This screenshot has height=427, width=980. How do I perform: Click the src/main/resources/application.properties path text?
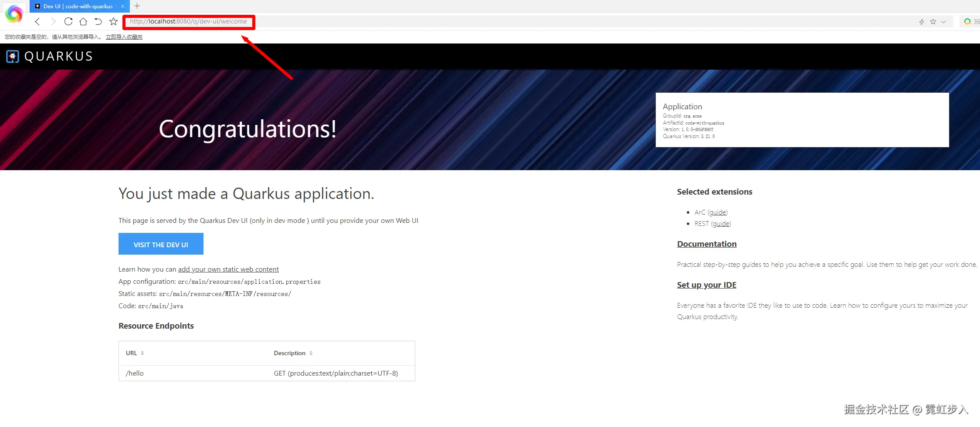coord(249,282)
